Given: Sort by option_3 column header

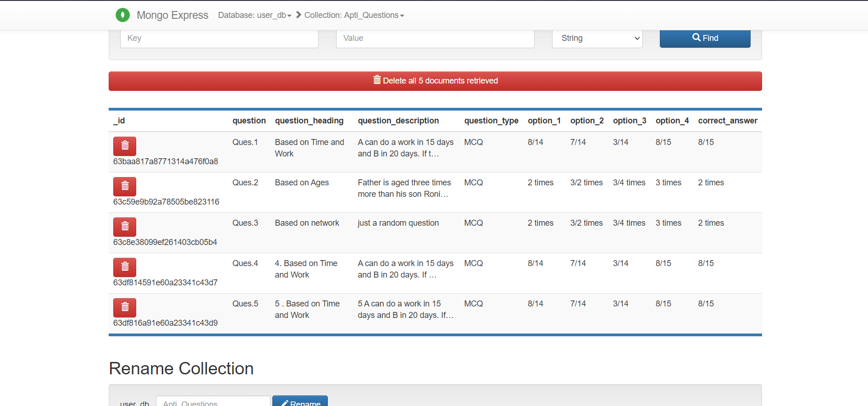Looking at the screenshot, I should click(630, 121).
